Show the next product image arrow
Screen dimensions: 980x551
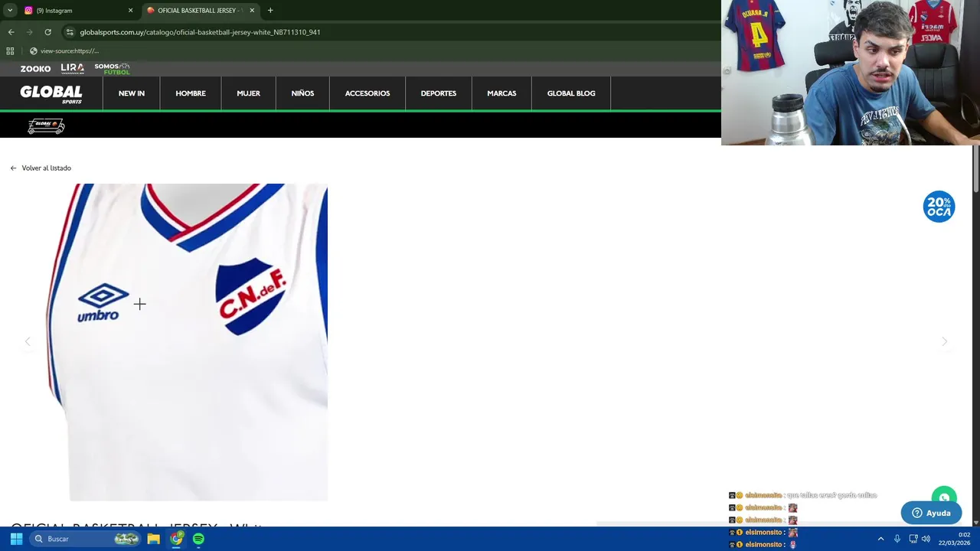click(944, 341)
